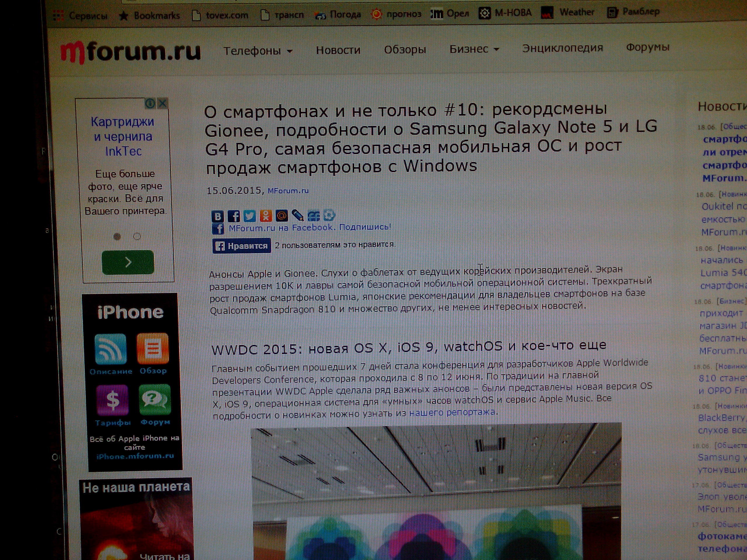This screenshot has height=560, width=747.
Task: Open iPhone Обзор orange icon
Action: (153, 348)
